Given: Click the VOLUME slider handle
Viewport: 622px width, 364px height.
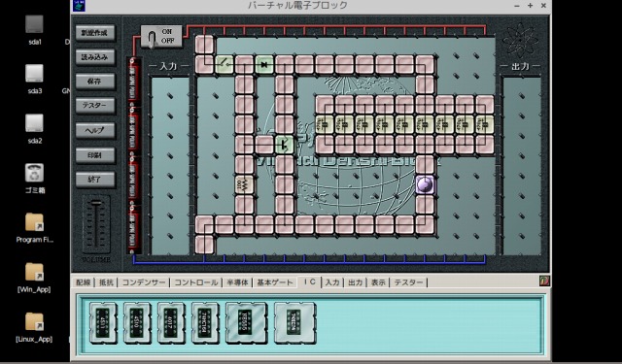Looking at the screenshot, I should pos(96,203).
